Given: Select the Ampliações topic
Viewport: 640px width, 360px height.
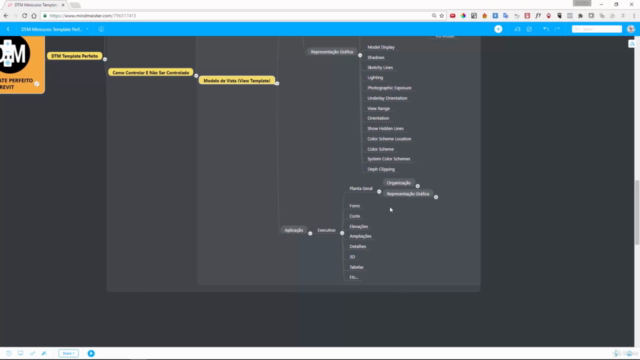Looking at the screenshot, I should (360, 236).
